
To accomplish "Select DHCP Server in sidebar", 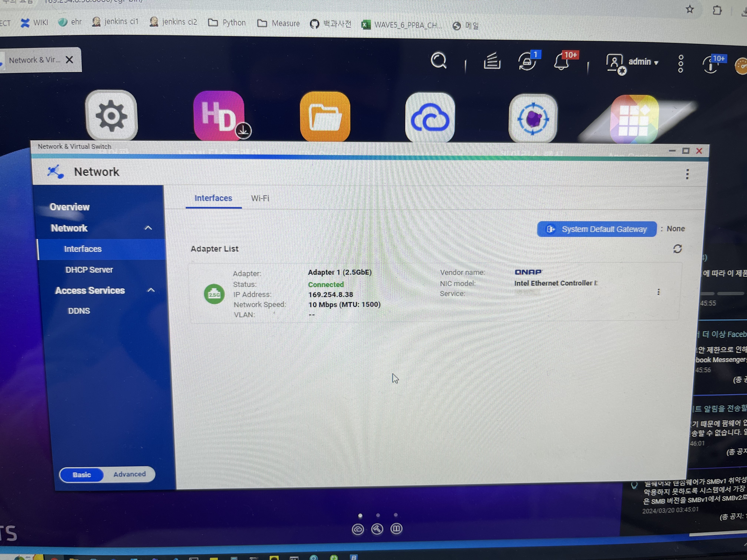I will [89, 270].
